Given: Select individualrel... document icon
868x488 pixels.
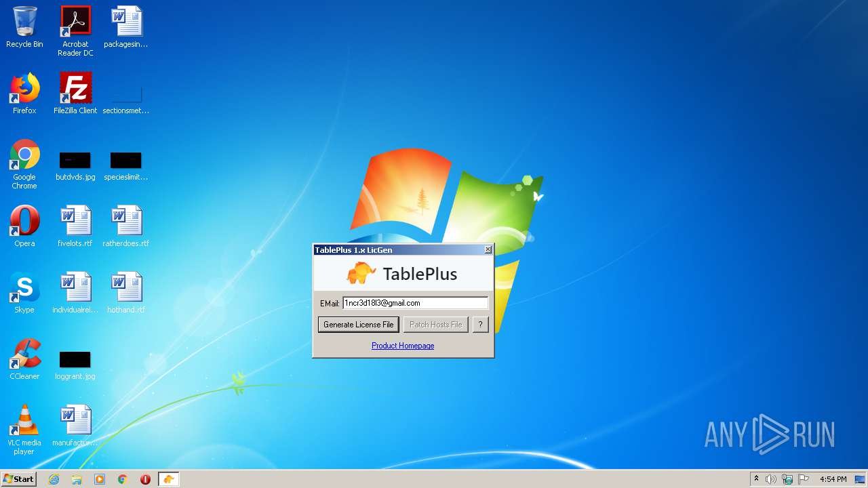Looking at the screenshot, I should tap(75, 293).
